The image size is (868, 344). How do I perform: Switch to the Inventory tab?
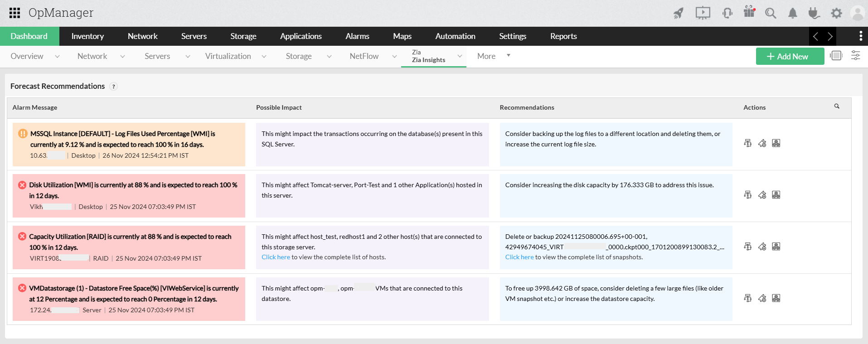[x=87, y=36]
